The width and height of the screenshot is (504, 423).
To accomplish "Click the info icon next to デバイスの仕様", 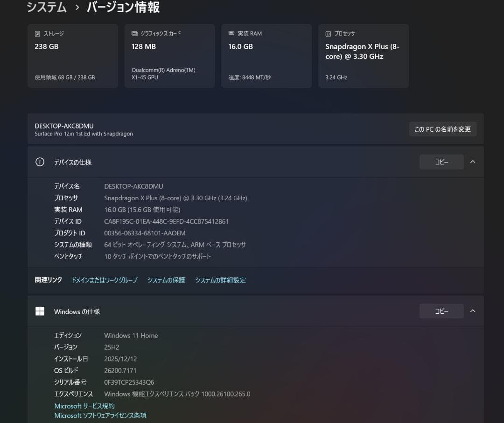I will (x=40, y=162).
